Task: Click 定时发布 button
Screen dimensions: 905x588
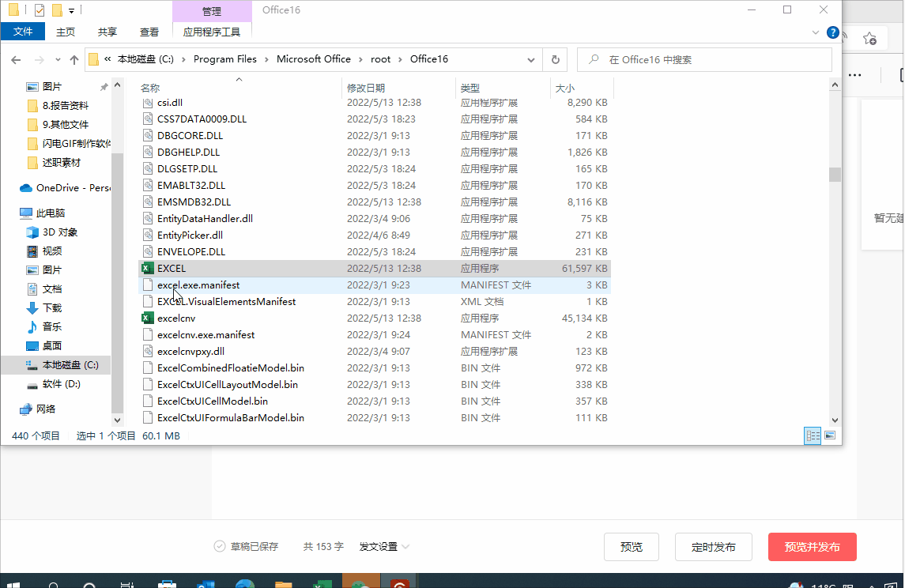Action: [x=714, y=547]
